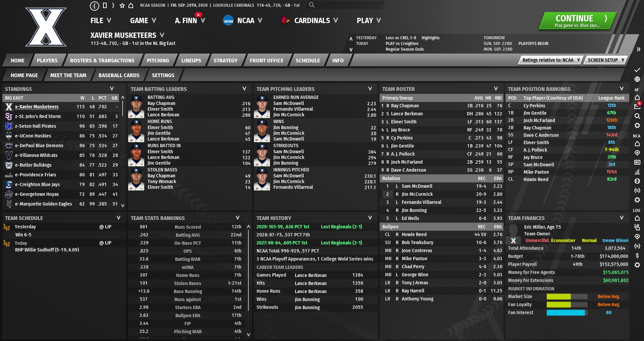Expand the STANDINGS panel dropdown arrow
Viewport: 644px width, 341px height.
[x=112, y=89]
